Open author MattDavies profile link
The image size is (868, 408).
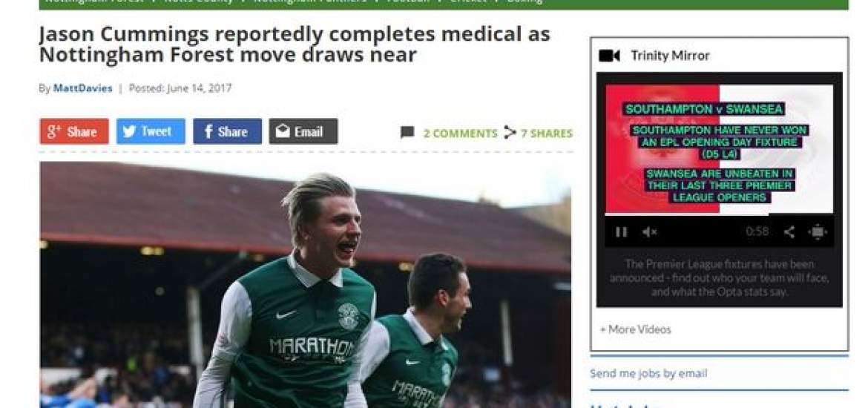82,88
